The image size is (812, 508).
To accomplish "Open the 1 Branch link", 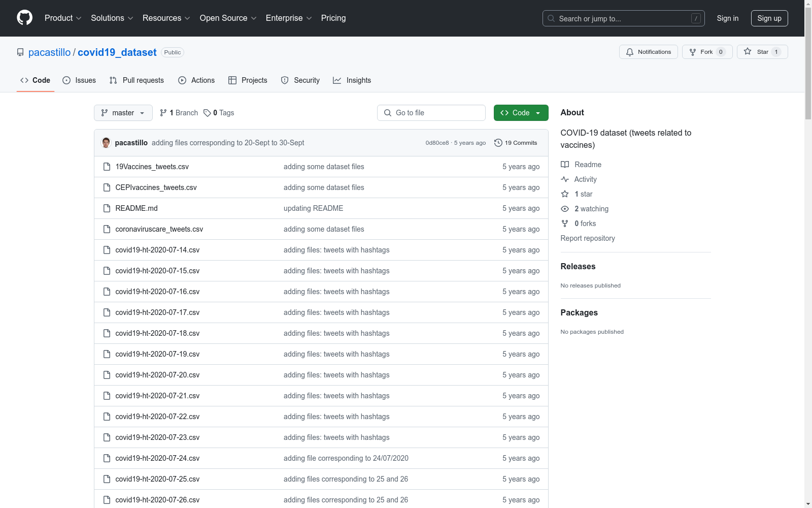I will [179, 113].
